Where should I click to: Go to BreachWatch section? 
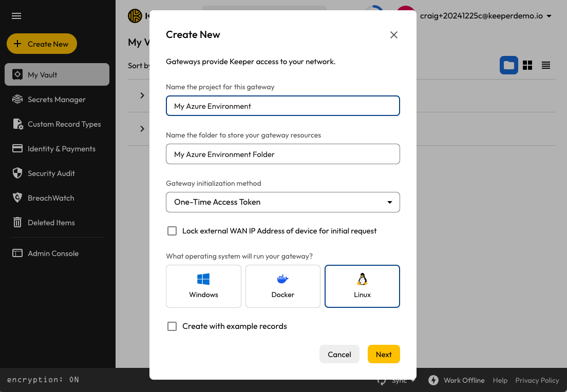click(x=51, y=198)
